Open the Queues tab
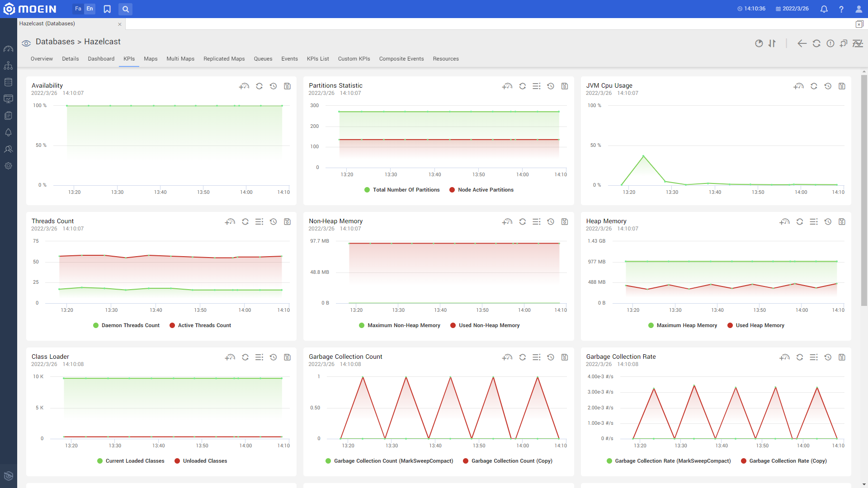The width and height of the screenshot is (868, 488). coord(263,59)
